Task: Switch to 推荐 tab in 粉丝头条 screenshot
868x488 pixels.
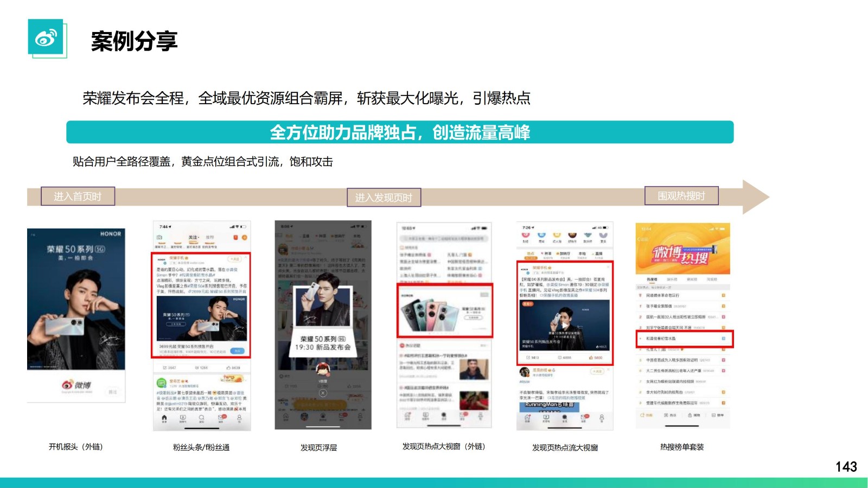Action: (x=210, y=238)
